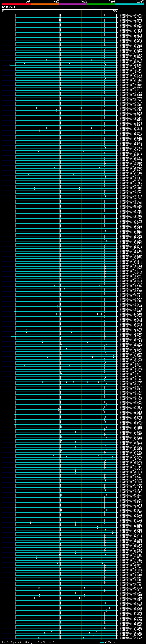Select UniRef100_C0NMY3 label
Viewport: 146px width, 644px height.
coord(131,276)
